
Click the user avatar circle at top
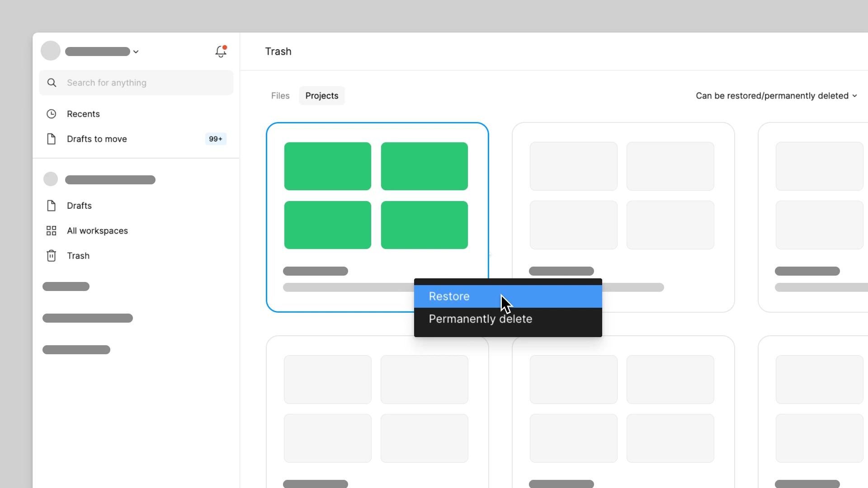tap(51, 51)
